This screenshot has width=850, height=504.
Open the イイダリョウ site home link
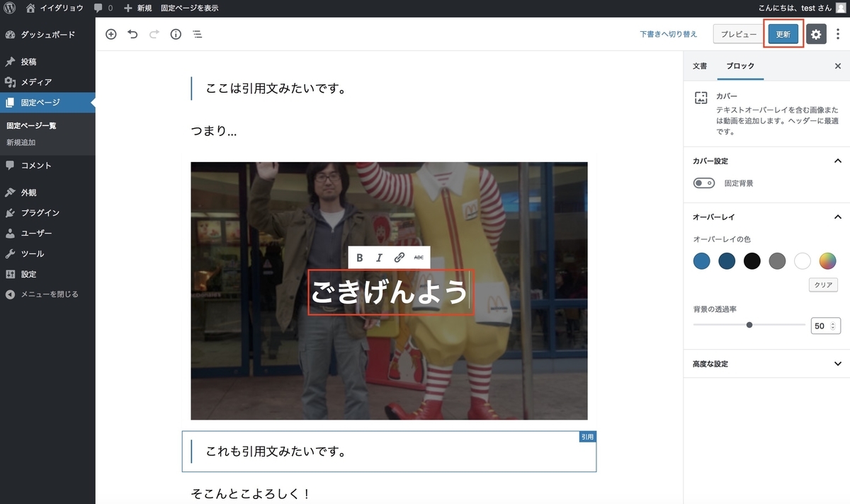coord(55,8)
